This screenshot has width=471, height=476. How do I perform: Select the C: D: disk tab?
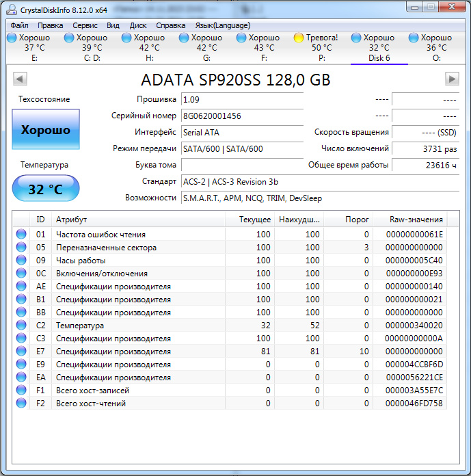[x=92, y=48]
